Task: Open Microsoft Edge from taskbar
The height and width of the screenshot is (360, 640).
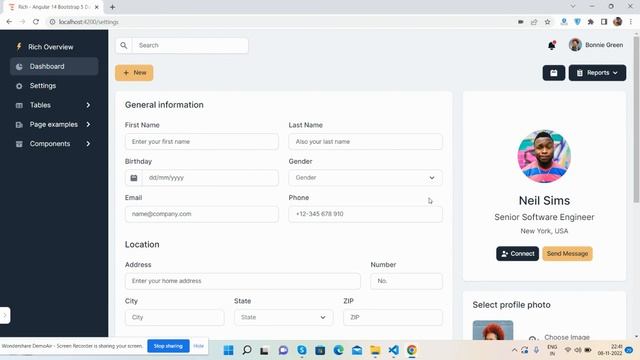Action: point(338,350)
